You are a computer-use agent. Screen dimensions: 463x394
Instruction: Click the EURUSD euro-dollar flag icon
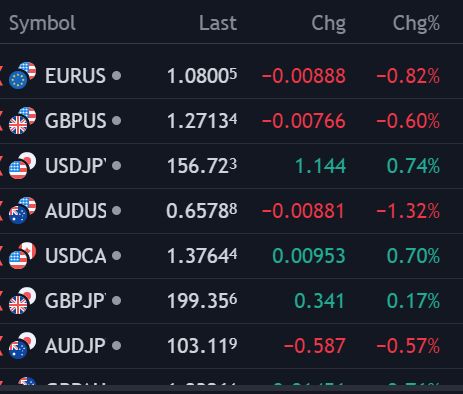pos(22,75)
